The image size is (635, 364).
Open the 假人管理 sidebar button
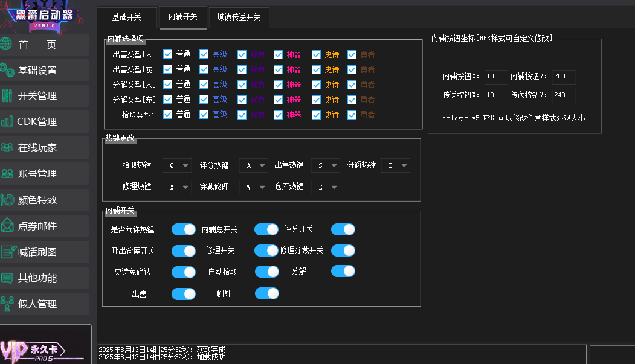(45, 304)
